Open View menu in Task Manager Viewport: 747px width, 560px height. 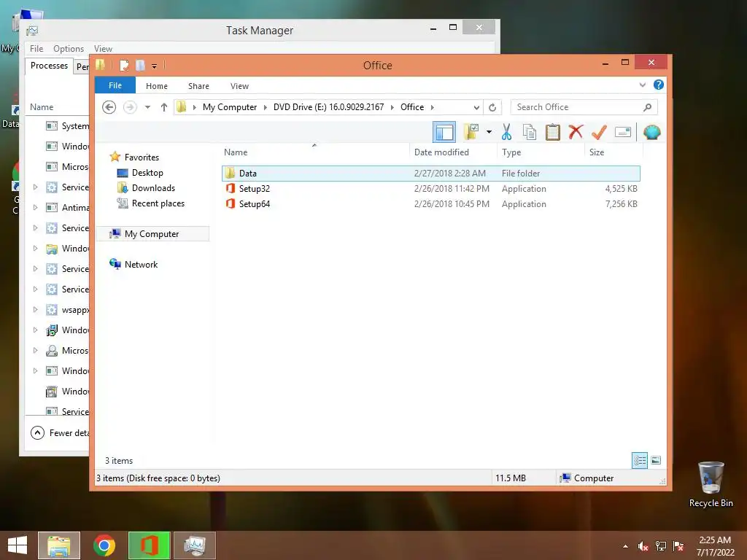tap(103, 49)
